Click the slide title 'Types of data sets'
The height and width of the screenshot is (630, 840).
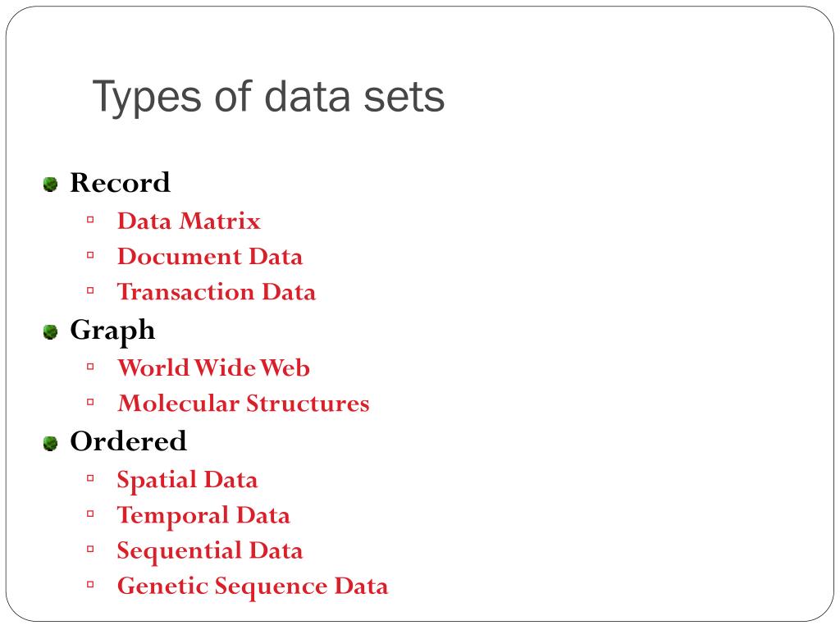(x=268, y=97)
